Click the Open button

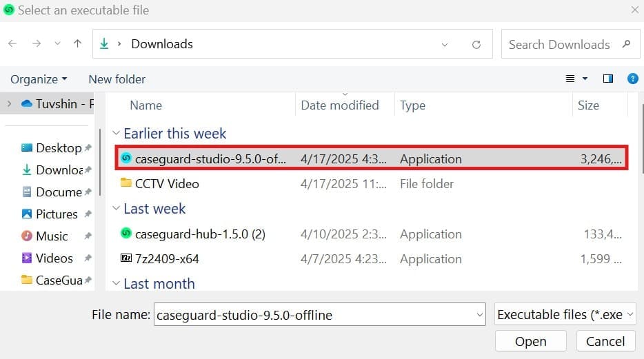pos(530,341)
